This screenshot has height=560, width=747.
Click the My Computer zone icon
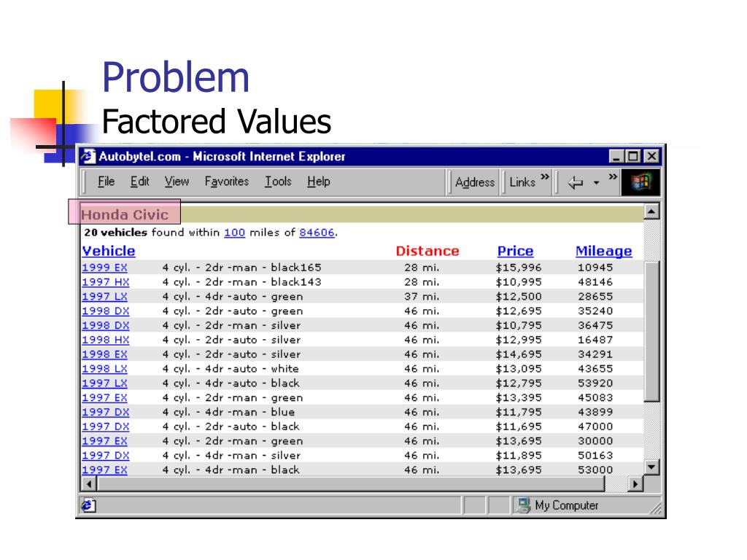click(x=523, y=505)
